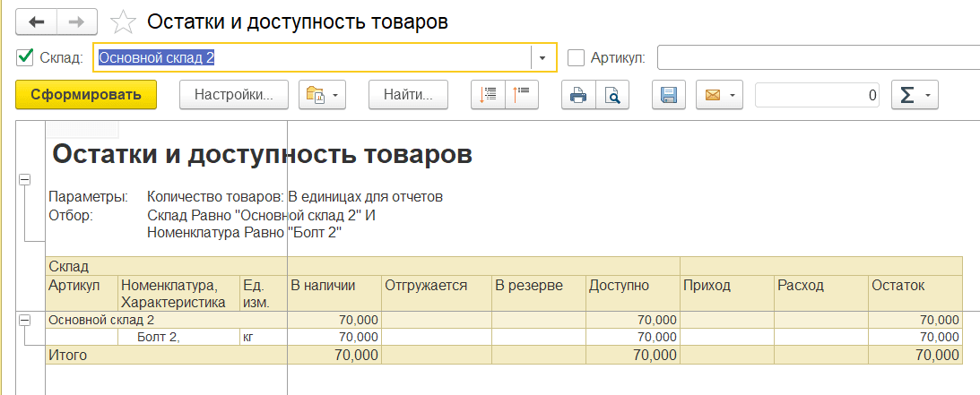Click the Ед. изм. column header

(x=263, y=293)
